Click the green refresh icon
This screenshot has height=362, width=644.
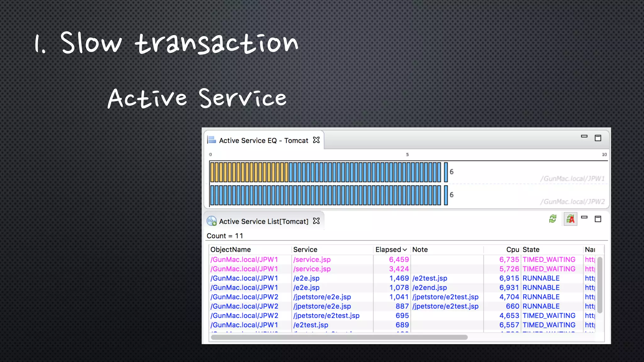(x=552, y=219)
